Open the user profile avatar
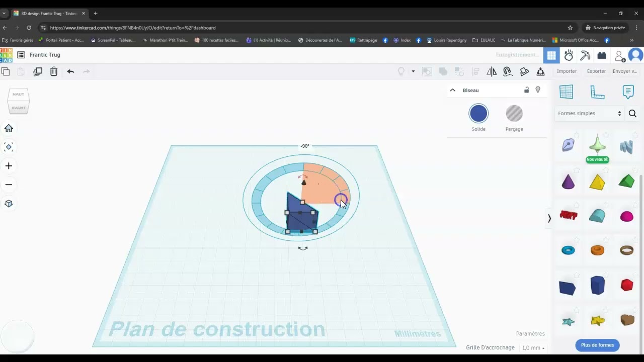 [x=636, y=55]
